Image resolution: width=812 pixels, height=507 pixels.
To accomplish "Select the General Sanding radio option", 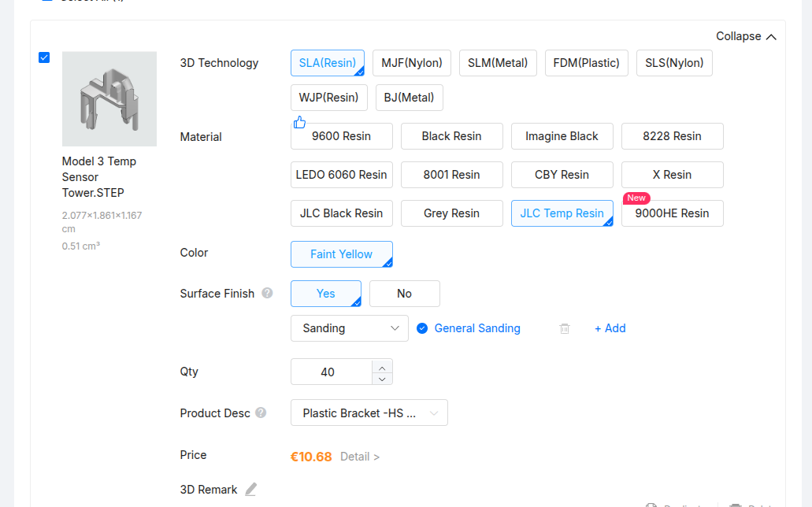I will tap(422, 328).
